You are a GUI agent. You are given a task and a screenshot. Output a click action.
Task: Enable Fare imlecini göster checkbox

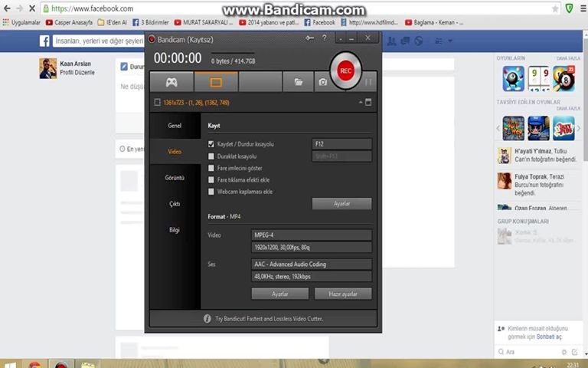[x=211, y=168]
